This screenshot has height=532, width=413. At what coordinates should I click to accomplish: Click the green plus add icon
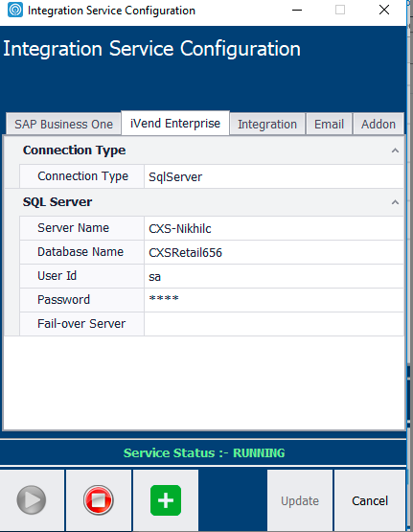166,500
